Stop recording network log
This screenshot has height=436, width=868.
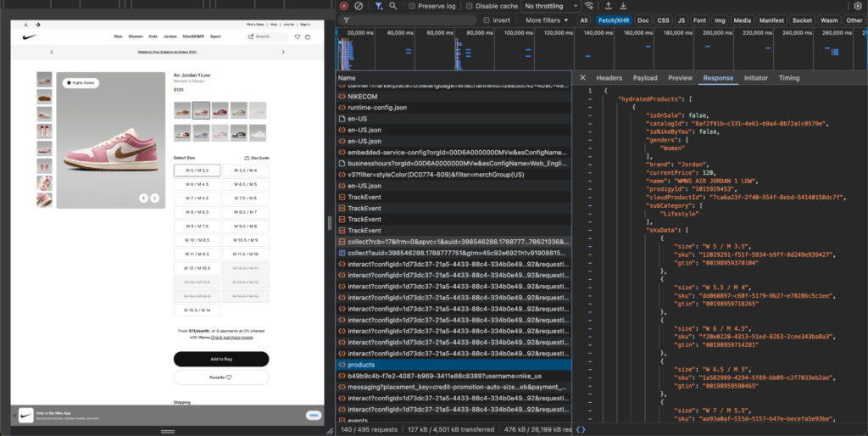click(344, 6)
